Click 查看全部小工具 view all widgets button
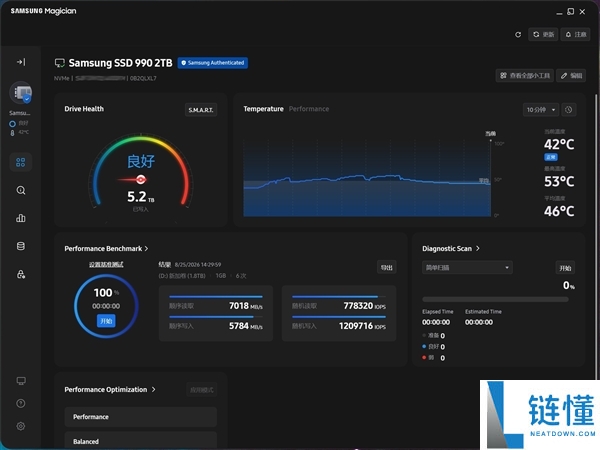The height and width of the screenshot is (450, 600). 525,76
